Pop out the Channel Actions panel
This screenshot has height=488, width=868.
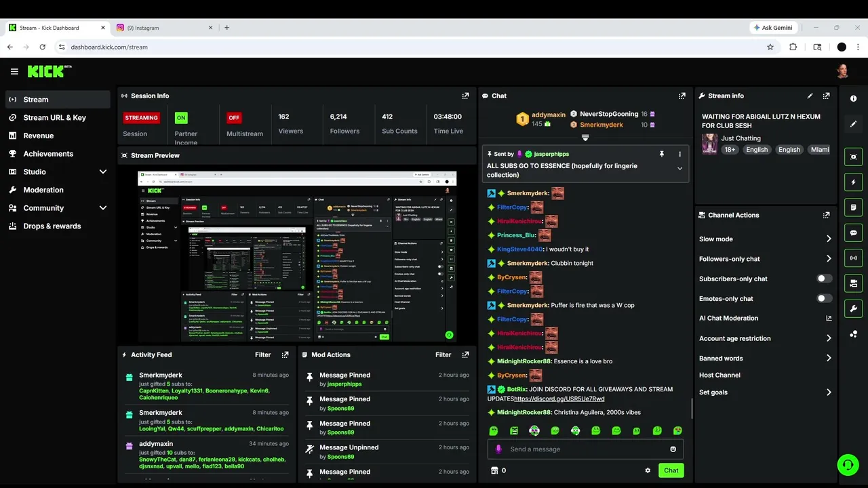[826, 216]
